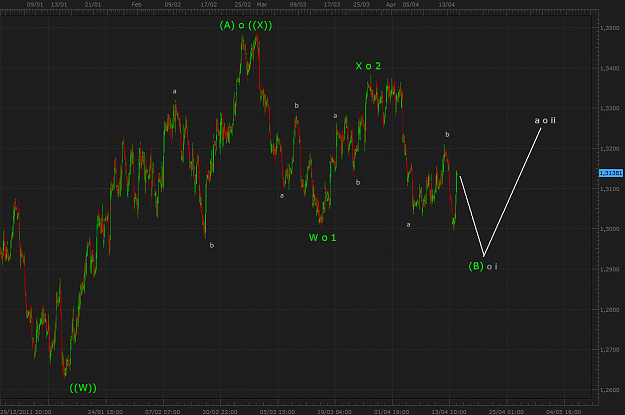625x415 pixels.
Task: Click the 13/04 date on top axis
Action: 446,4
